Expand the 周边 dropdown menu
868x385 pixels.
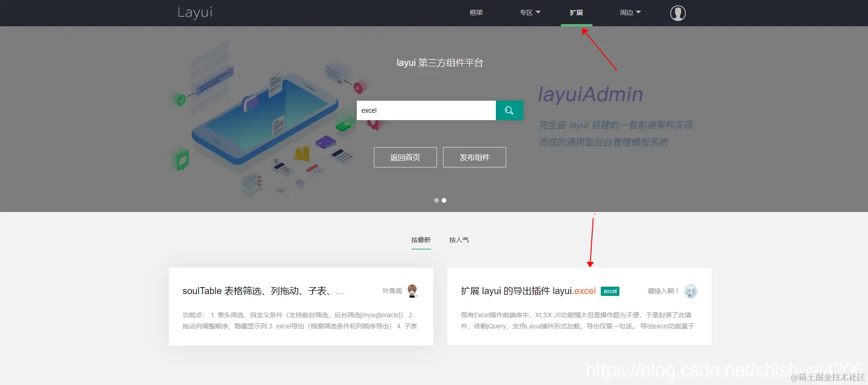(x=630, y=13)
